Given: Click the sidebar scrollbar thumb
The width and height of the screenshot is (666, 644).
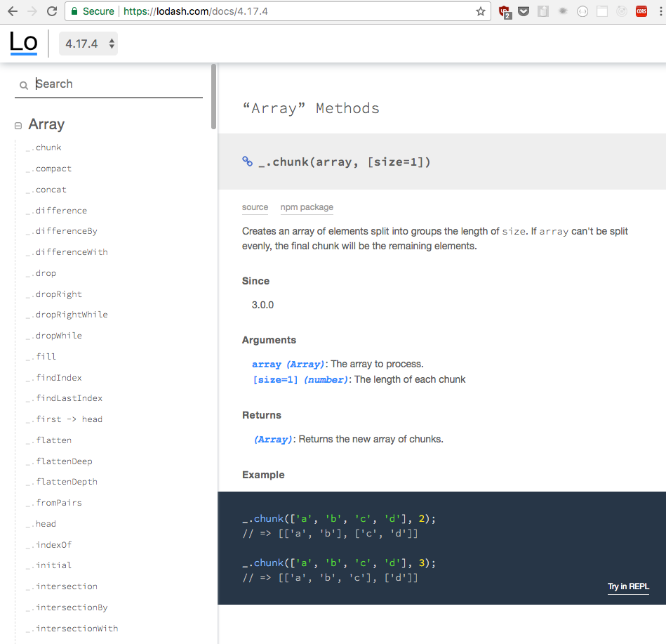Looking at the screenshot, I should click(x=213, y=96).
